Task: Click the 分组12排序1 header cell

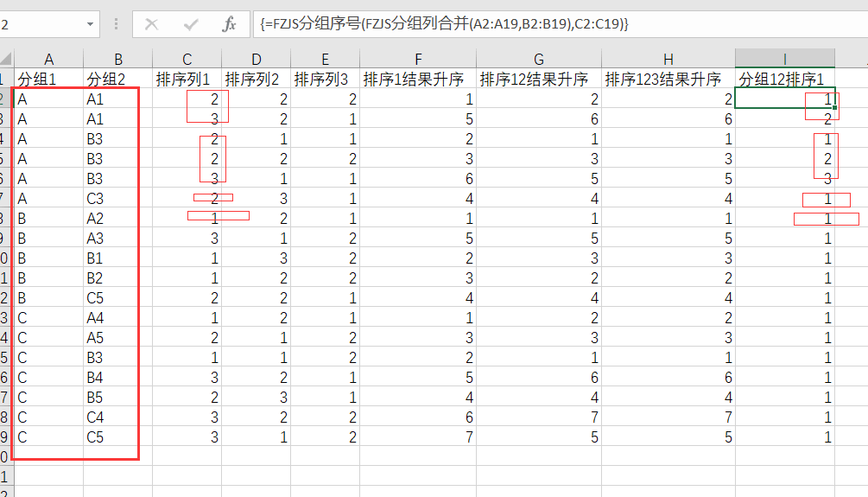Action: tap(785, 79)
